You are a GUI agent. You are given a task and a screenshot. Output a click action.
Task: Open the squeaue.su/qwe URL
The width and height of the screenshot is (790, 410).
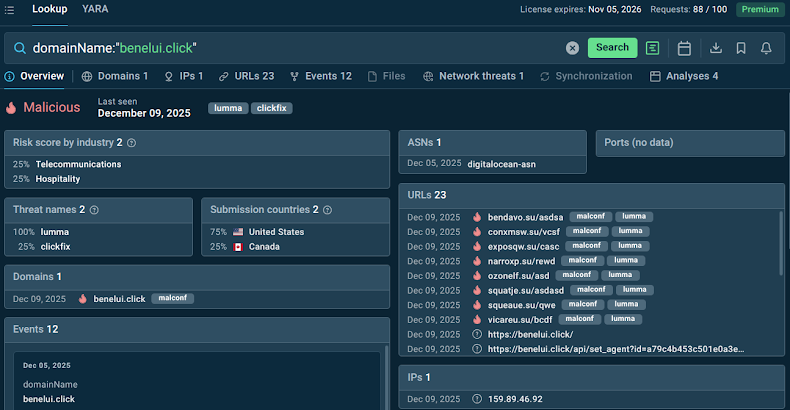pos(521,305)
